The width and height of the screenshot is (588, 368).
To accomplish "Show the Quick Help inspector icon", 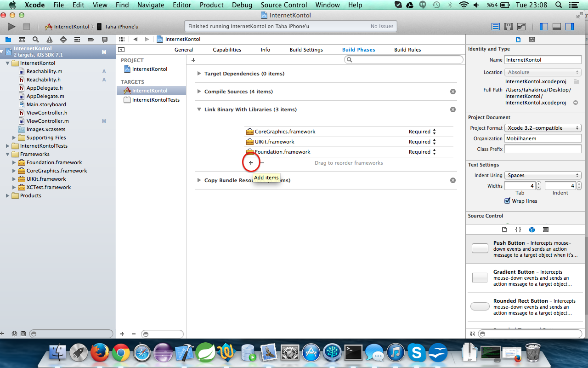I will point(532,40).
